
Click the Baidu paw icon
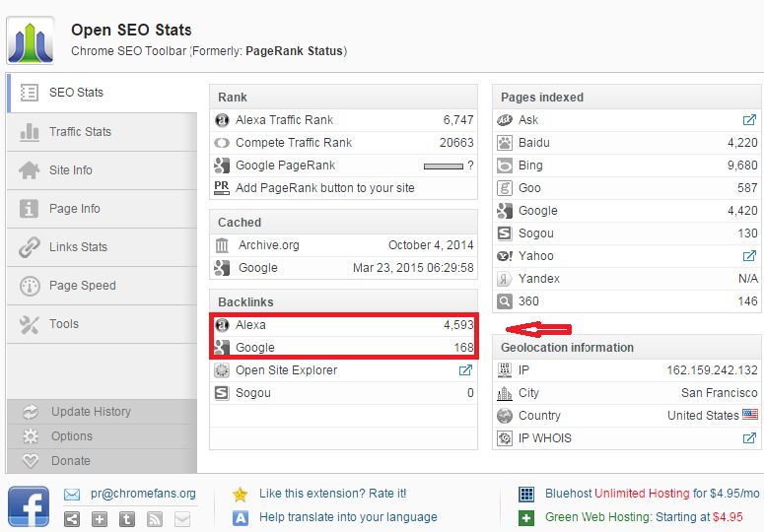505,143
